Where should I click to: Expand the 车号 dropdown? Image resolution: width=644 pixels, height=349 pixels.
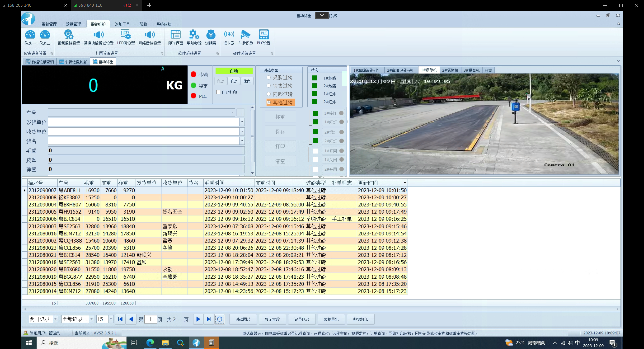(x=232, y=113)
